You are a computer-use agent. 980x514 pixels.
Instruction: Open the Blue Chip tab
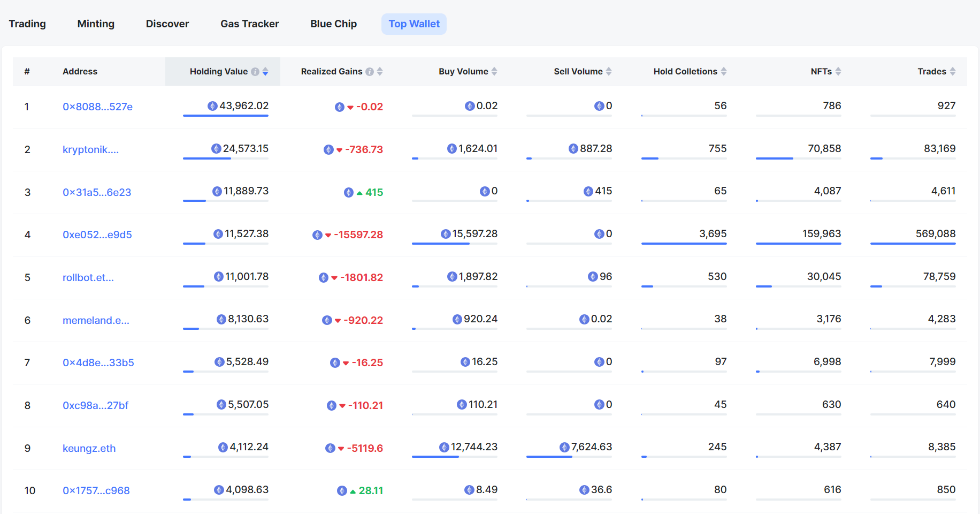click(333, 24)
